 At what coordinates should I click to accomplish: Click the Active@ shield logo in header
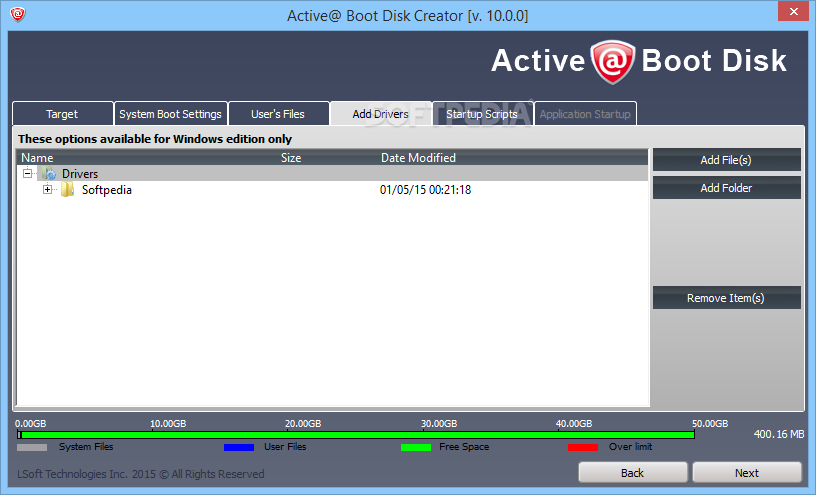point(613,62)
